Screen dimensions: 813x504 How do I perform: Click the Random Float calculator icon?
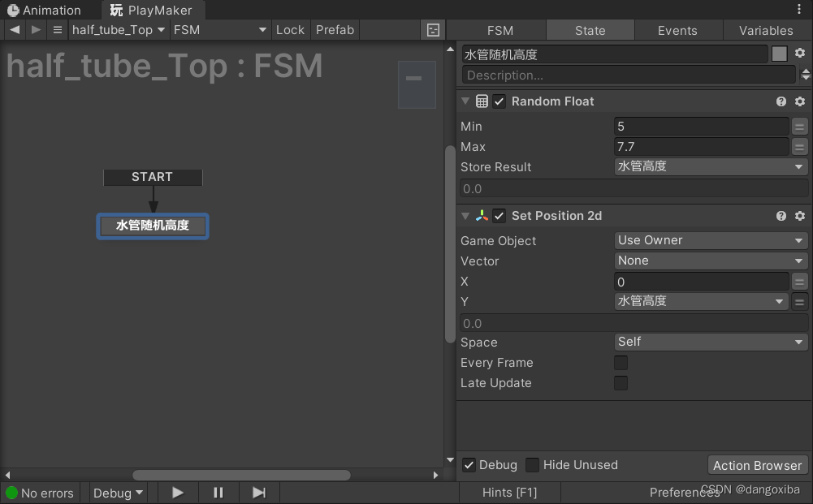pos(482,101)
